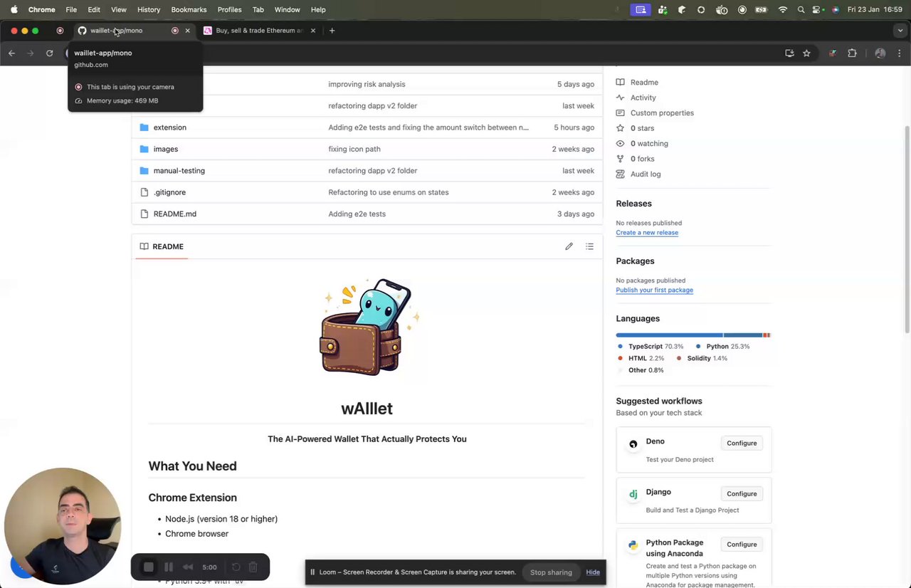This screenshot has height=588, width=911.
Task: Open the Activity link
Action: (x=643, y=98)
